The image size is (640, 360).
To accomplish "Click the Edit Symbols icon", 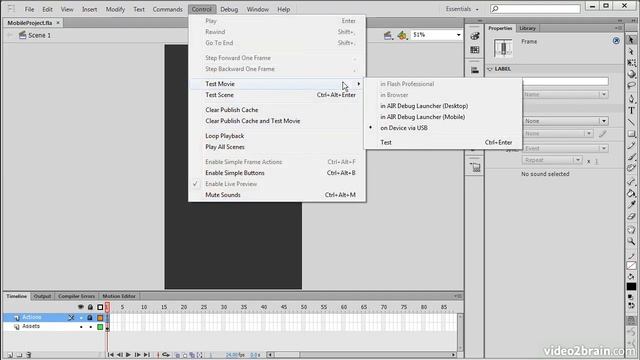I will pos(402,36).
